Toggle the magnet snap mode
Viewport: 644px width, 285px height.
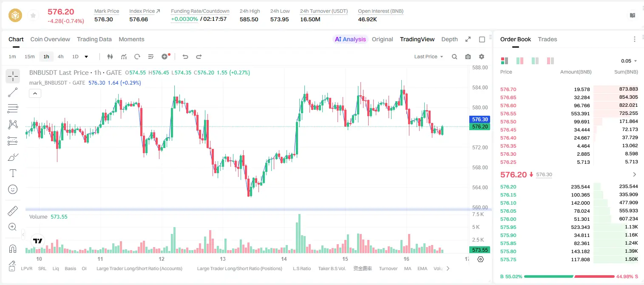[13, 249]
